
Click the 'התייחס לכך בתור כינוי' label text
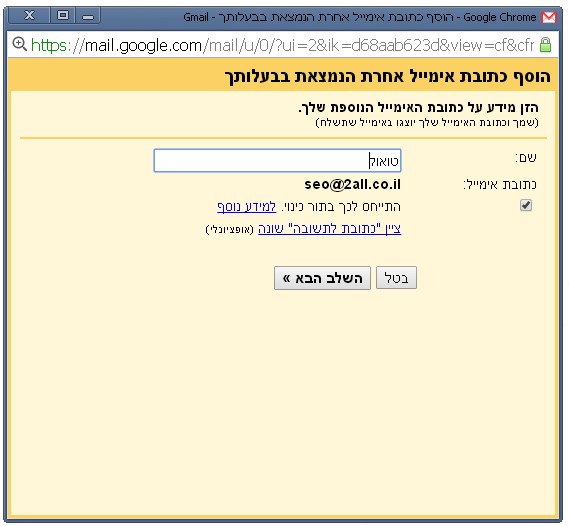[341, 207]
